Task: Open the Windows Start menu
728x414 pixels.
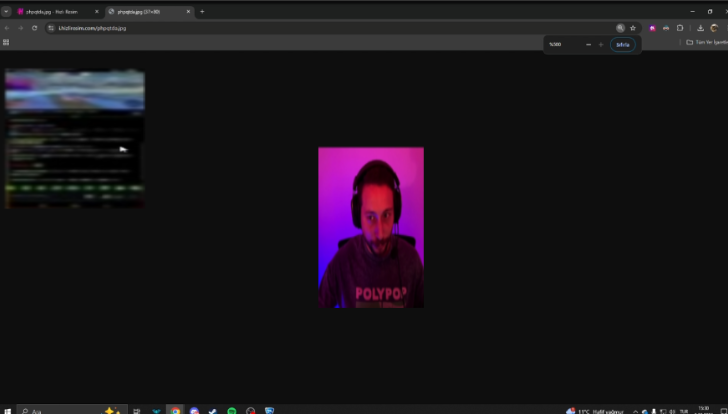Action: pyautogui.click(x=7, y=411)
